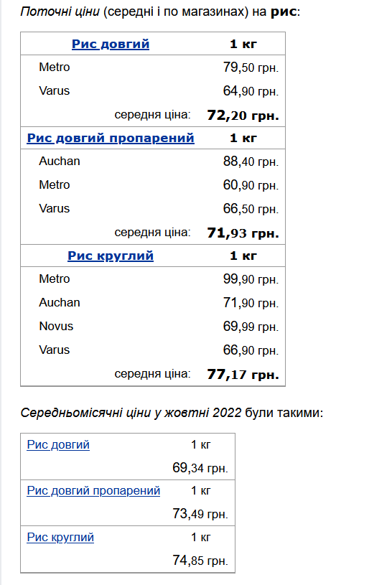This screenshot has width=392, height=585.
Task: Click the Novus store name
Action: [x=56, y=326]
